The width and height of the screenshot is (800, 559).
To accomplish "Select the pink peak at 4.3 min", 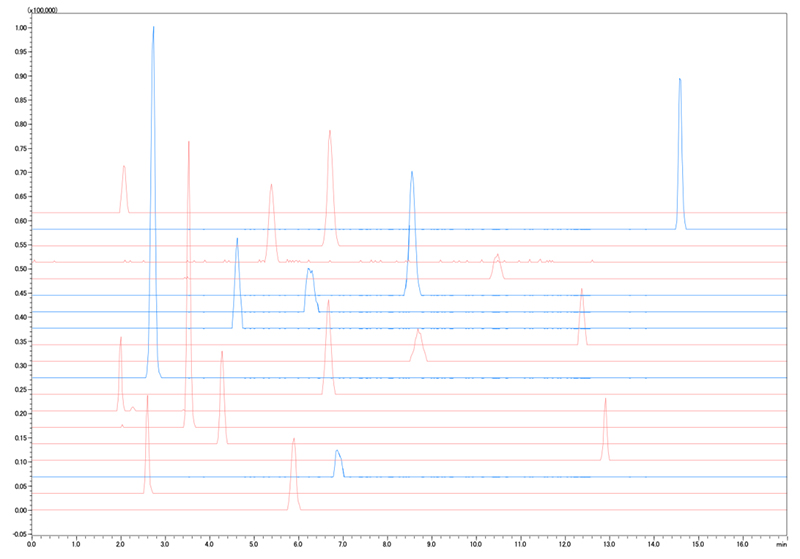I will (222, 353).
